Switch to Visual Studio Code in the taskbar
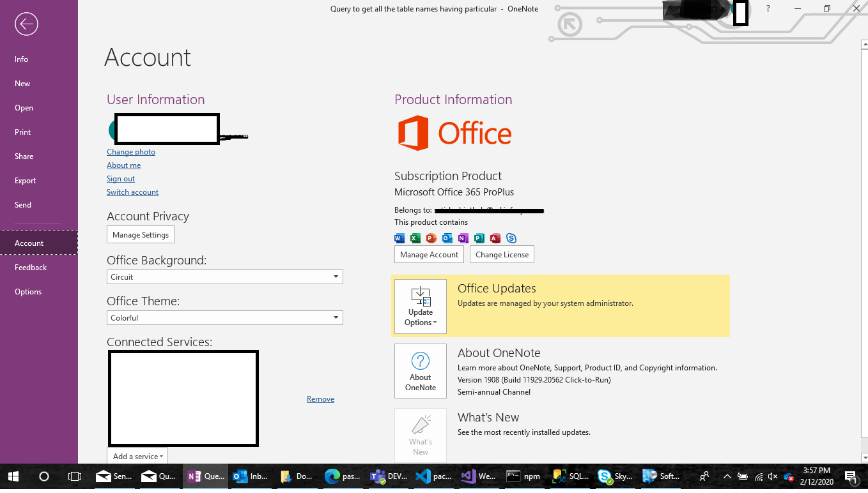The height and width of the screenshot is (493, 868). 433,476
